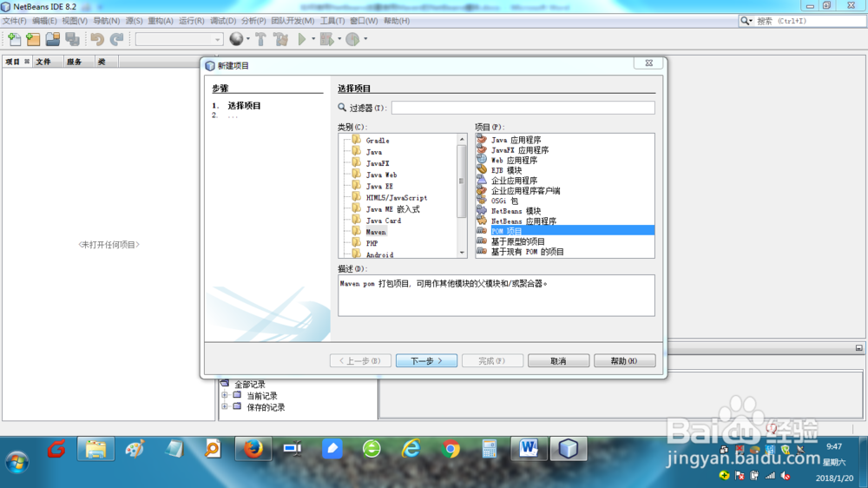Click the Clean and Build icon
Viewport: 868px width, 488px height.
(x=280, y=39)
